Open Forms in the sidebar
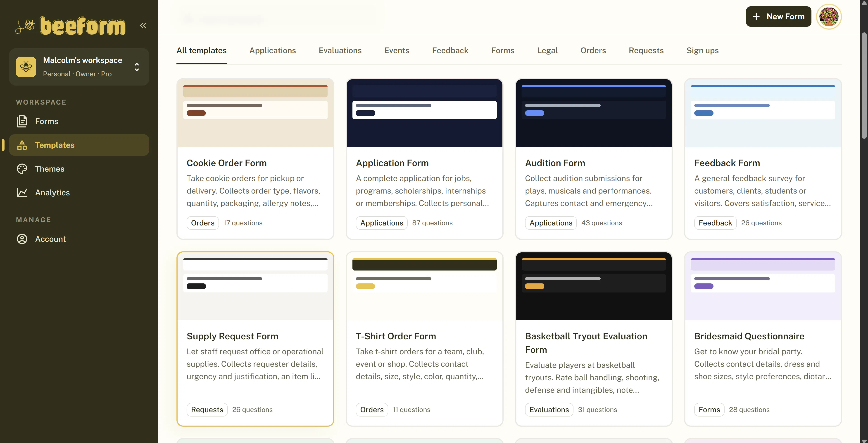The height and width of the screenshot is (443, 868). tap(79, 121)
